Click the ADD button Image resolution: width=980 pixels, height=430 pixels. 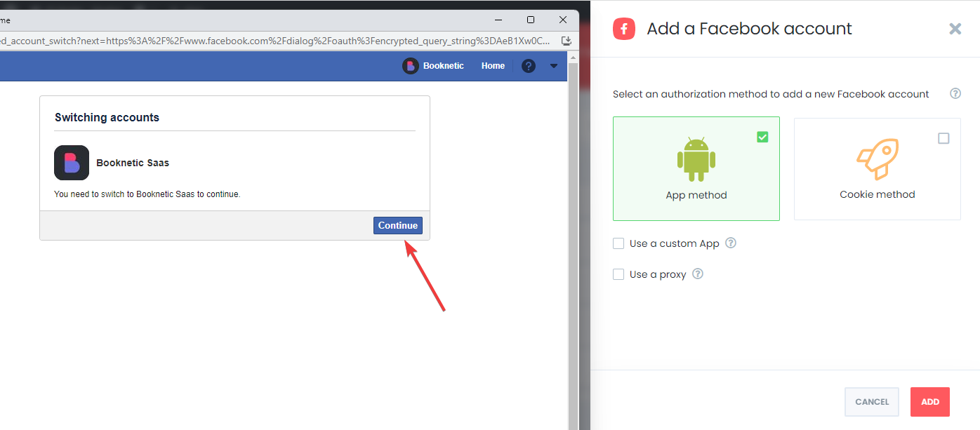click(930, 402)
